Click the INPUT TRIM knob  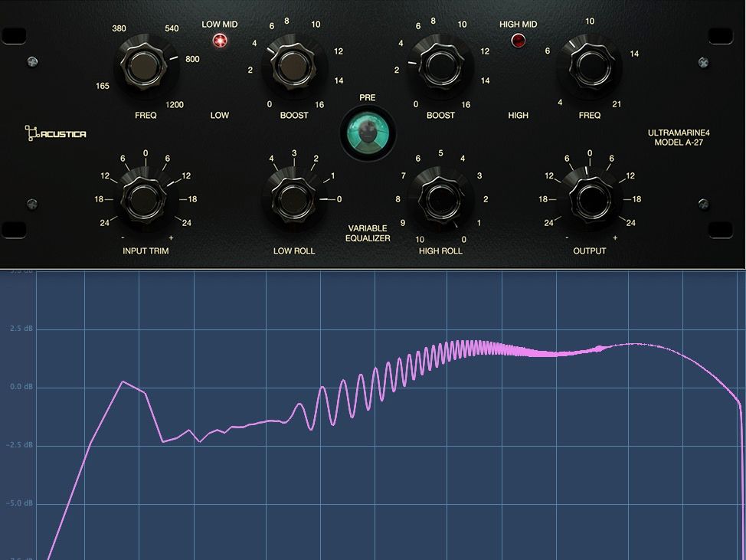pos(144,199)
